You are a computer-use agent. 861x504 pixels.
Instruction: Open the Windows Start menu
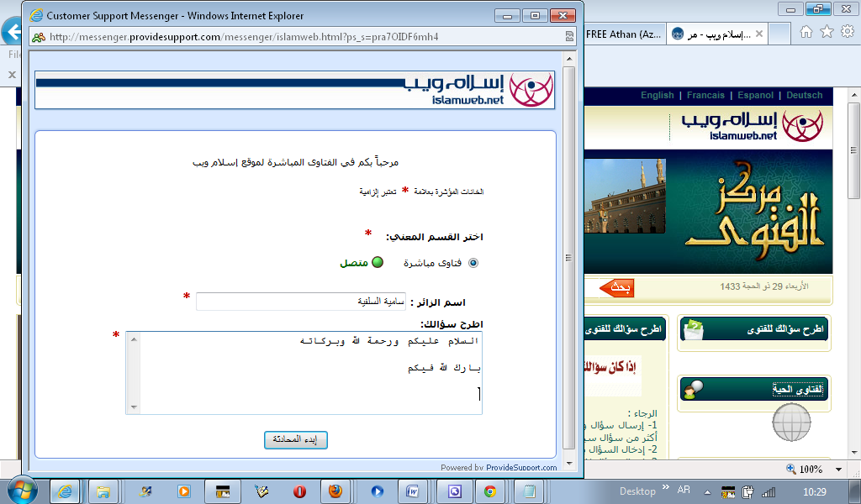tap(23, 490)
